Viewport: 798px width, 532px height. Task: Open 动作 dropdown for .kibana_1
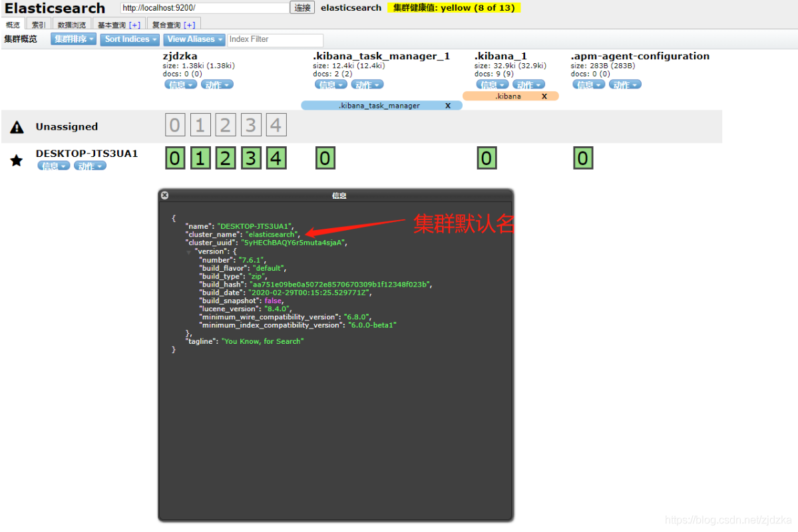point(528,84)
